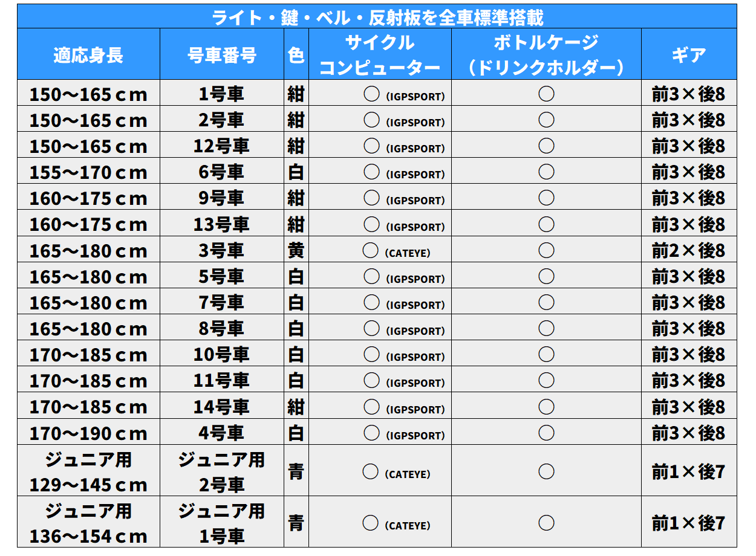
Task: Click the bottle cage circle for 14号車
Action: 546,407
